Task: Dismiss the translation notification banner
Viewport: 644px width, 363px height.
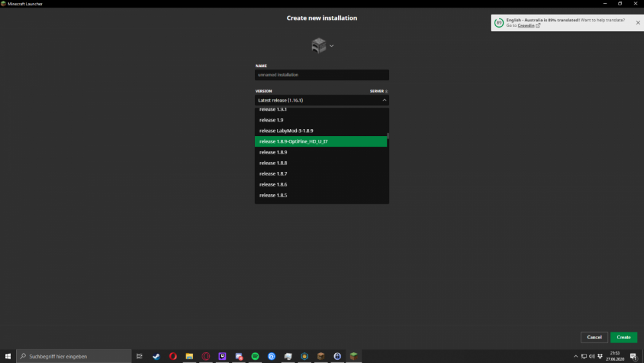Action: [x=638, y=23]
